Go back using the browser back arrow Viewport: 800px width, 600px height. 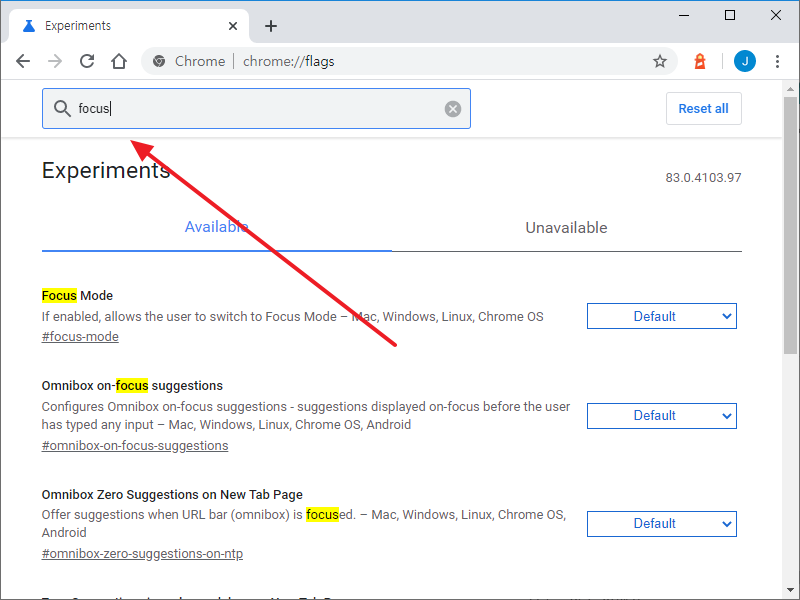pos(23,61)
